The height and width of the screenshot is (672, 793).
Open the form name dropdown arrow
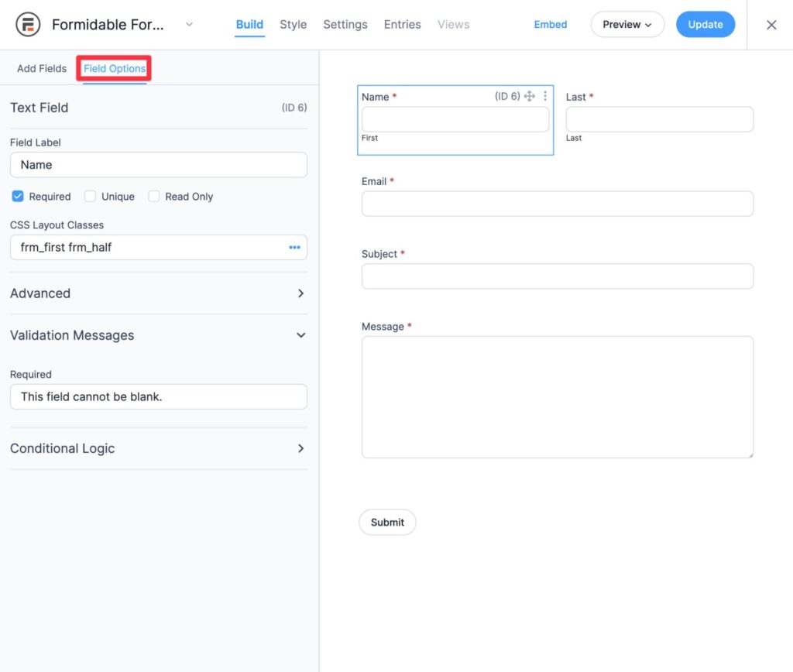(189, 24)
